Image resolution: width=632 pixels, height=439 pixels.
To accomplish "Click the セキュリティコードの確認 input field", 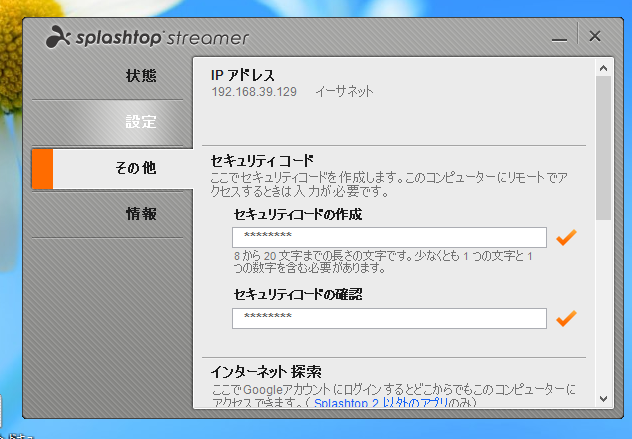I will (x=389, y=318).
